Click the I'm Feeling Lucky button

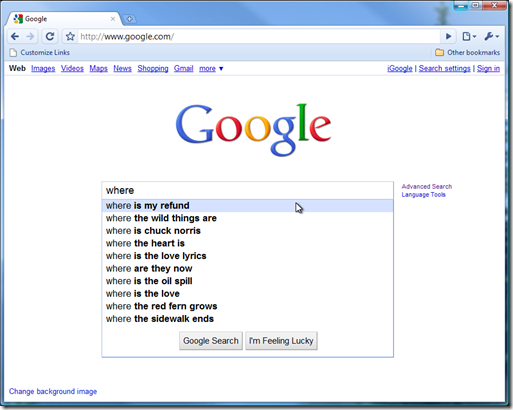click(x=281, y=341)
